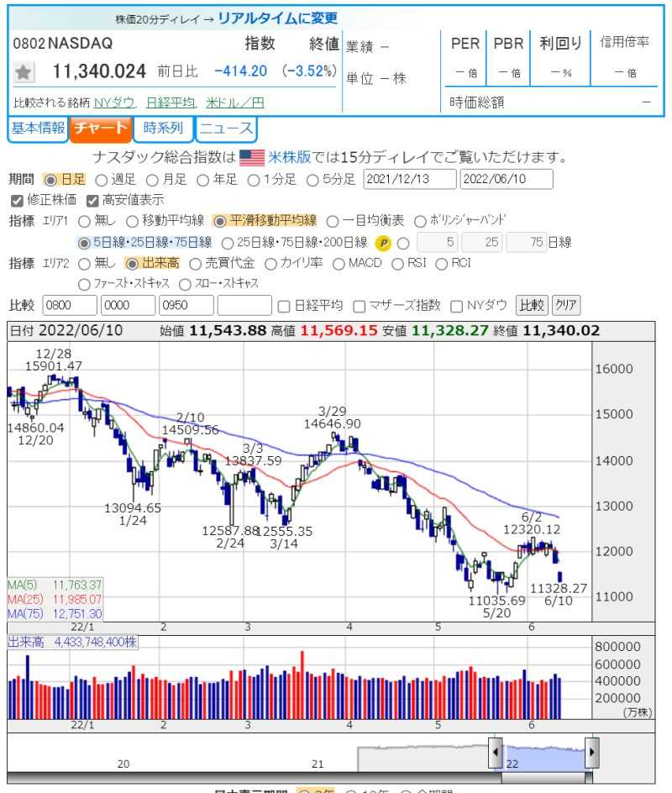Select the チャート tab
Screen dimensions: 672x793
pyautogui.click(x=101, y=129)
